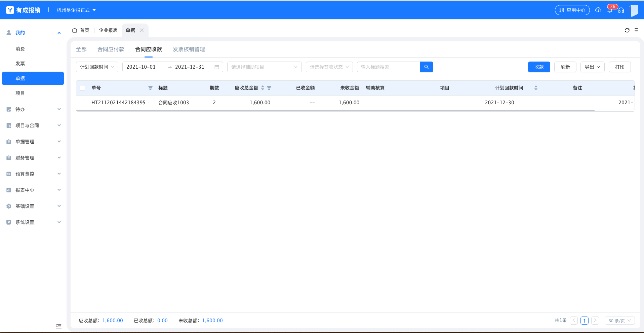Expand the 待办 menu chevron

tap(59, 109)
